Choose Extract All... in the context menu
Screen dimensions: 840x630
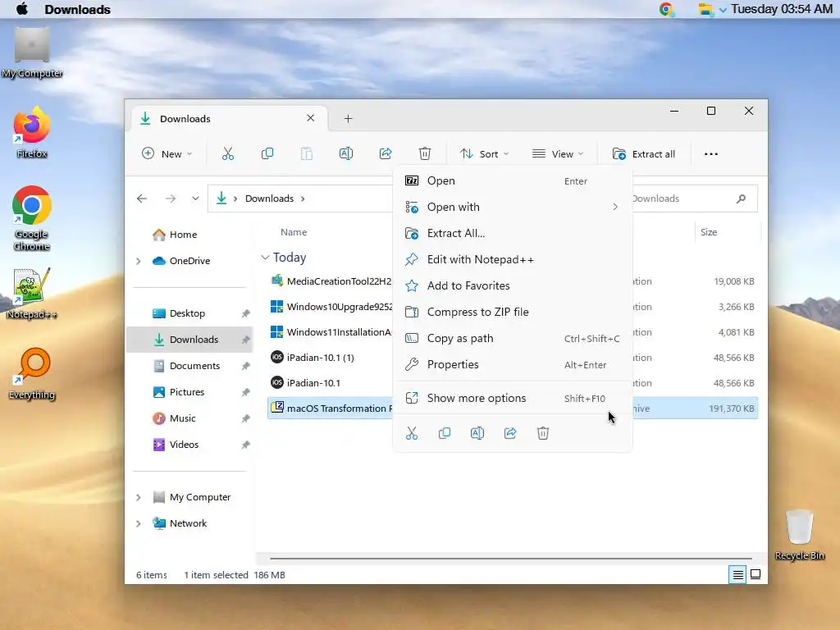[512, 233]
